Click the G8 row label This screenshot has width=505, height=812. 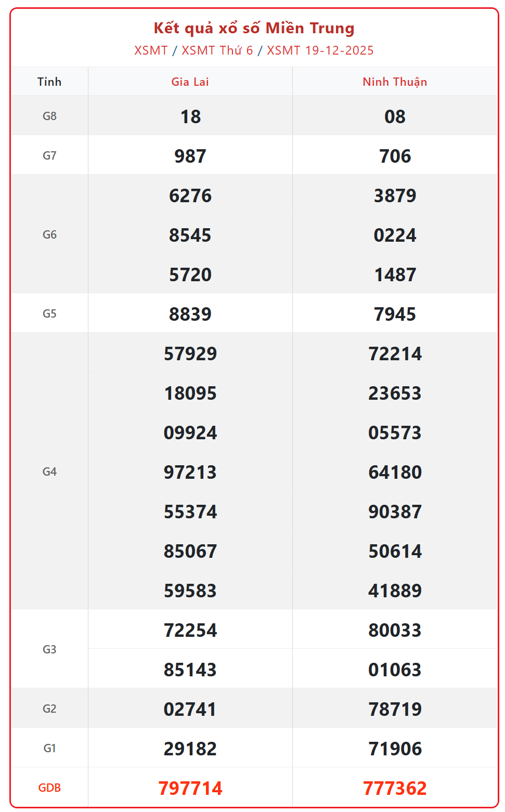click(49, 116)
